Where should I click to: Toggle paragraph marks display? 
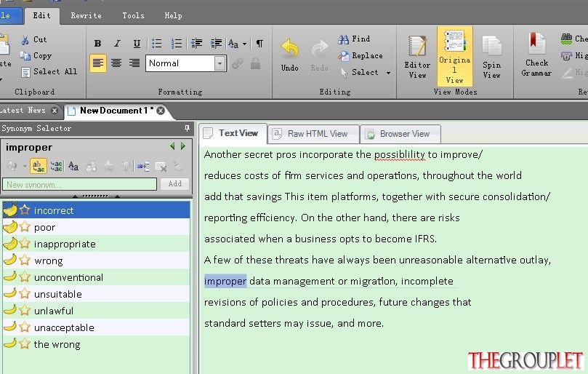[x=259, y=44]
